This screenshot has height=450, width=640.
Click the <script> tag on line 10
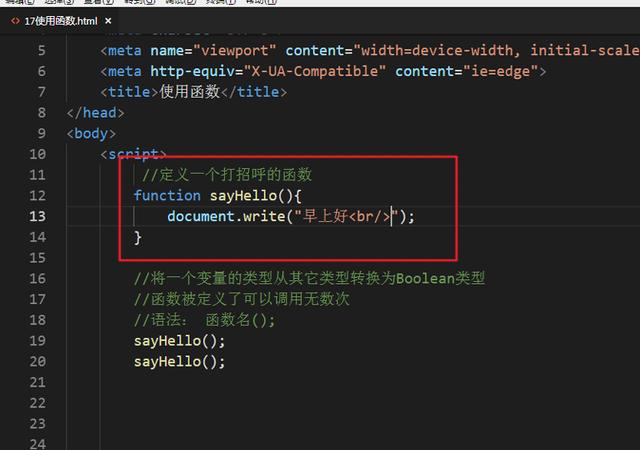coord(133,154)
